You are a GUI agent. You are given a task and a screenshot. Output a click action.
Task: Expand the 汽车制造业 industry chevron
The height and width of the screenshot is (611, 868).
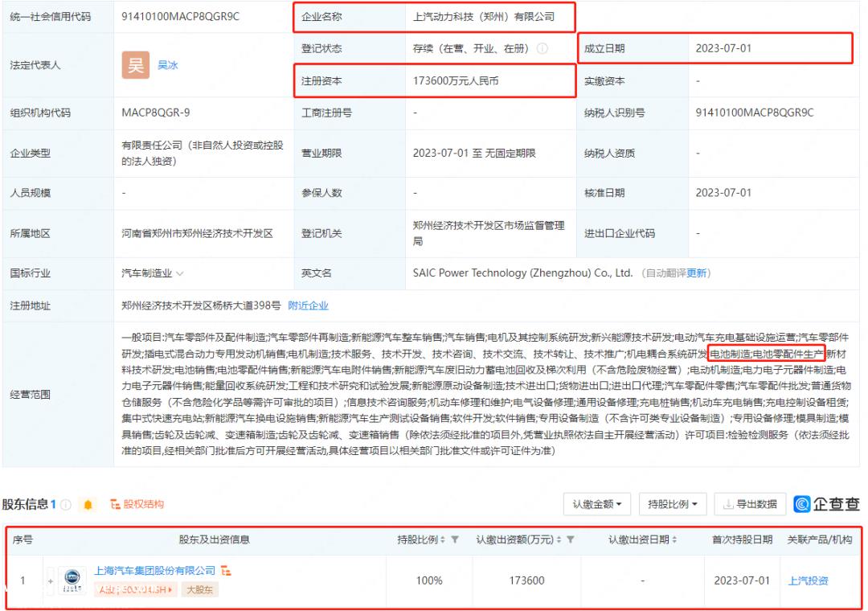coord(180,273)
